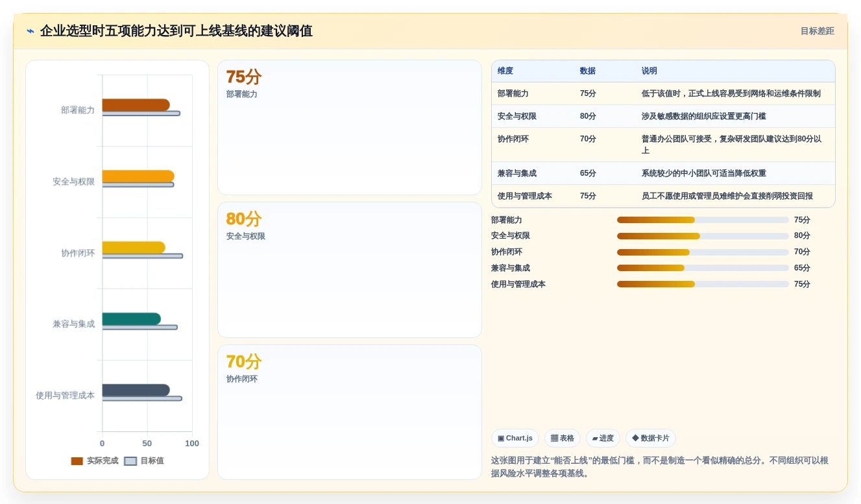This screenshot has height=504, width=861.
Task: Click the 使用与管理成本 dark bar in chart
Action: [136, 390]
